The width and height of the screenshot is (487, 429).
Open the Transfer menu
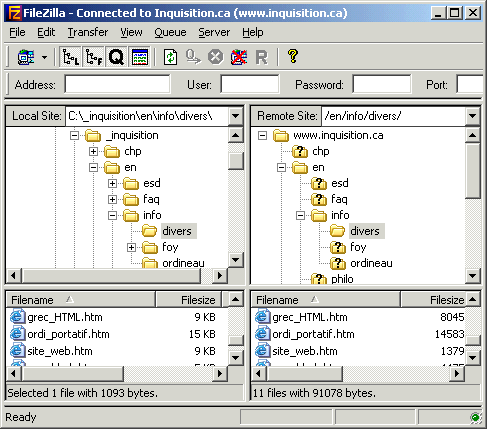tap(88, 32)
